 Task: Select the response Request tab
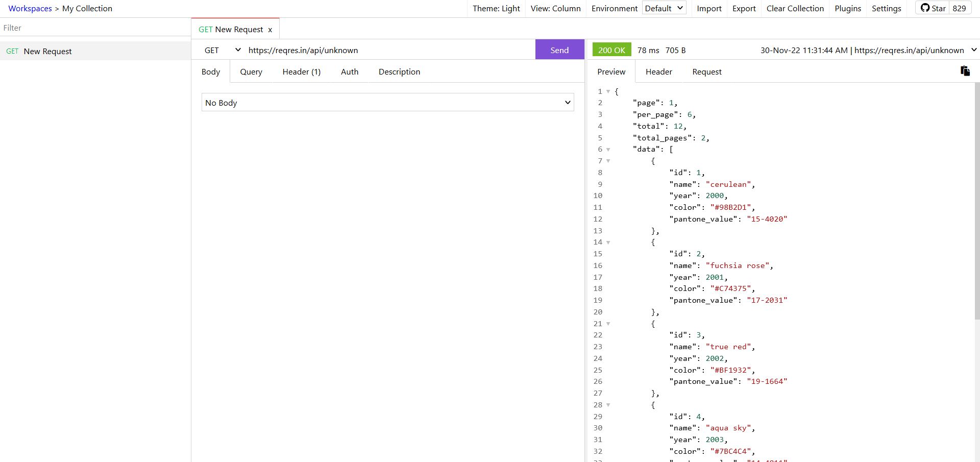(x=706, y=71)
